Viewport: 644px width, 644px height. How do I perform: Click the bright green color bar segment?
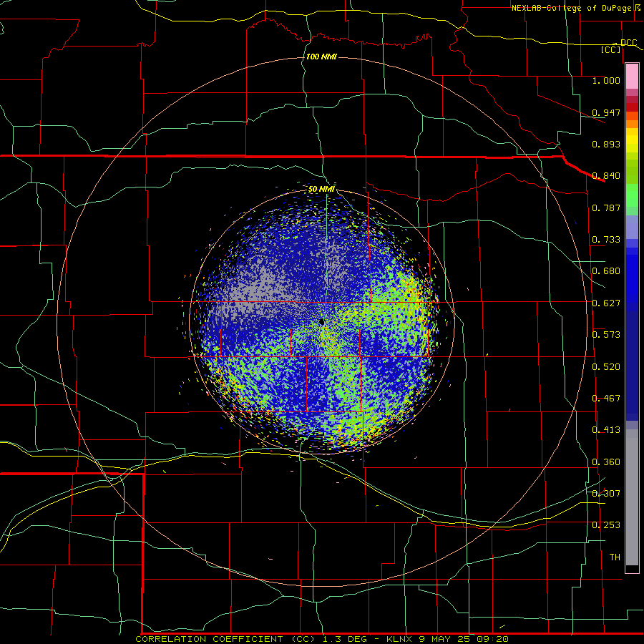click(632, 195)
